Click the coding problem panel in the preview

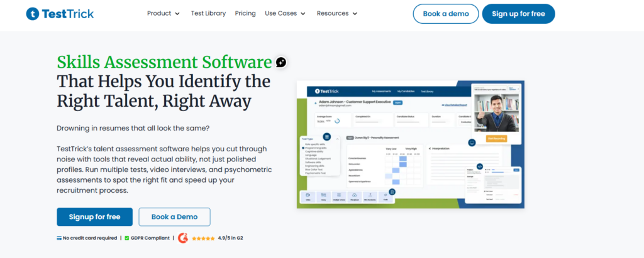coord(493,185)
